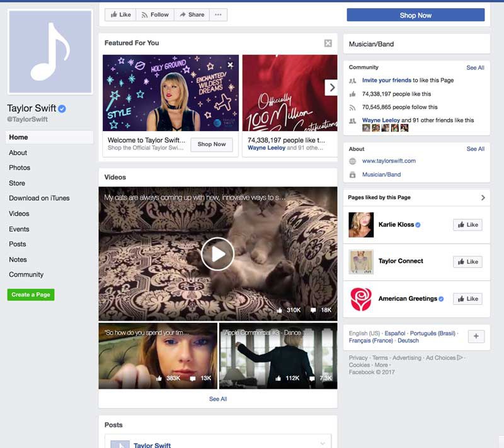This screenshot has width=504, height=448.
Task: Click the Musician/Band category link
Action: [382, 175]
